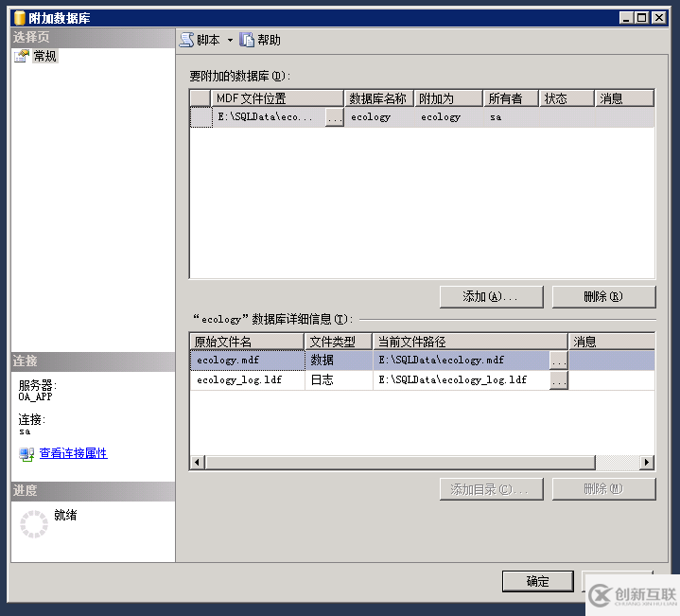This screenshot has height=616, width=680.
Task: Click the sa owner cell
Action: pos(511,117)
